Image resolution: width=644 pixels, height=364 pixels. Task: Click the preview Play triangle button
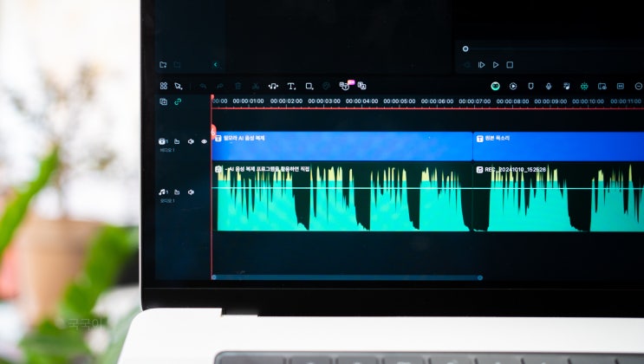point(496,65)
